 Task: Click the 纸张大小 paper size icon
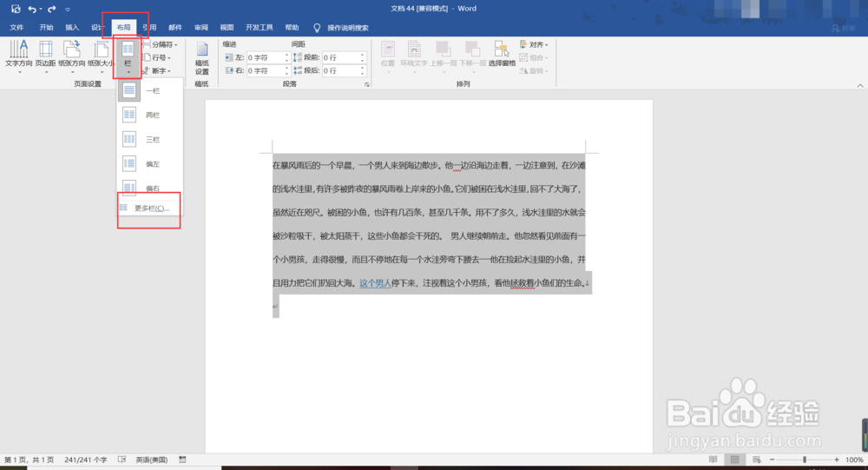pyautogui.click(x=100, y=56)
